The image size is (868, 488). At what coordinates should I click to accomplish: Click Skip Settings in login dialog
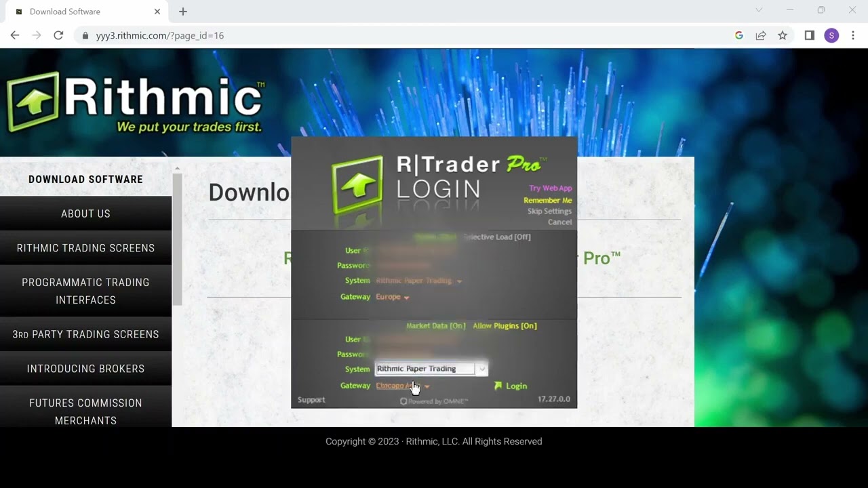(550, 211)
